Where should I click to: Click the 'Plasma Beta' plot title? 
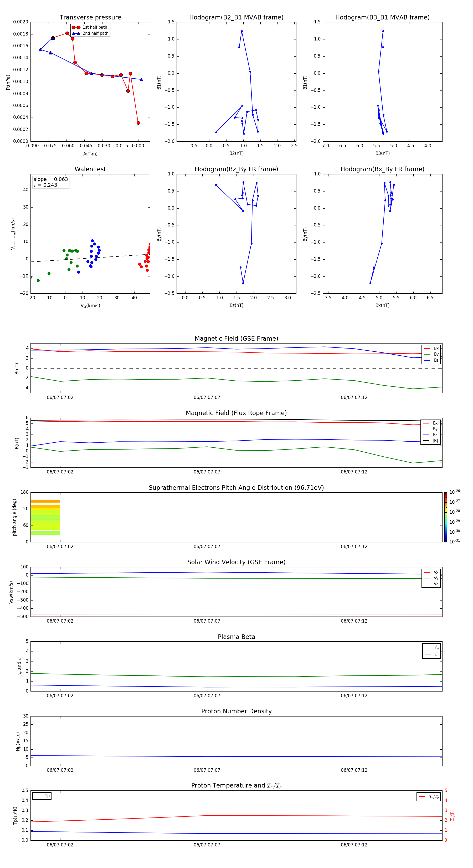(236, 637)
